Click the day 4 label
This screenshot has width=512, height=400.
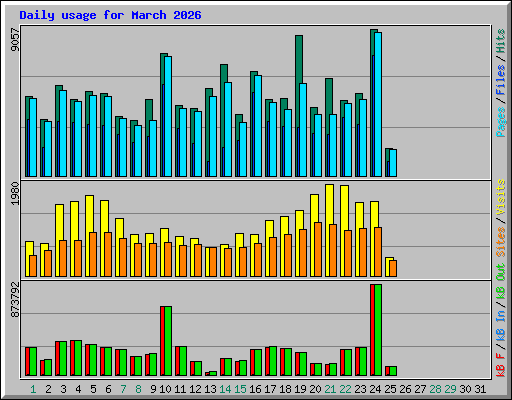(78, 389)
